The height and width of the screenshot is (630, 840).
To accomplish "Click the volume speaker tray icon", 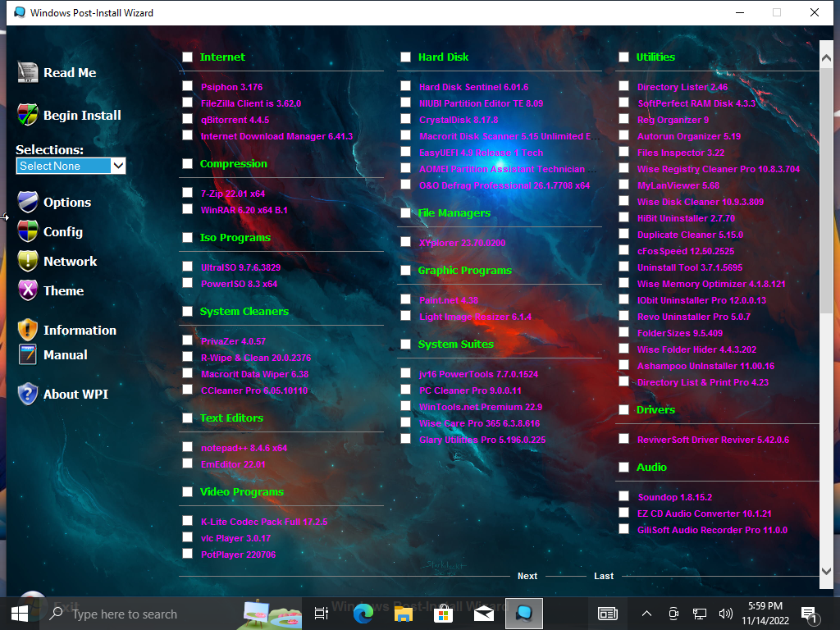I will 725,614.
